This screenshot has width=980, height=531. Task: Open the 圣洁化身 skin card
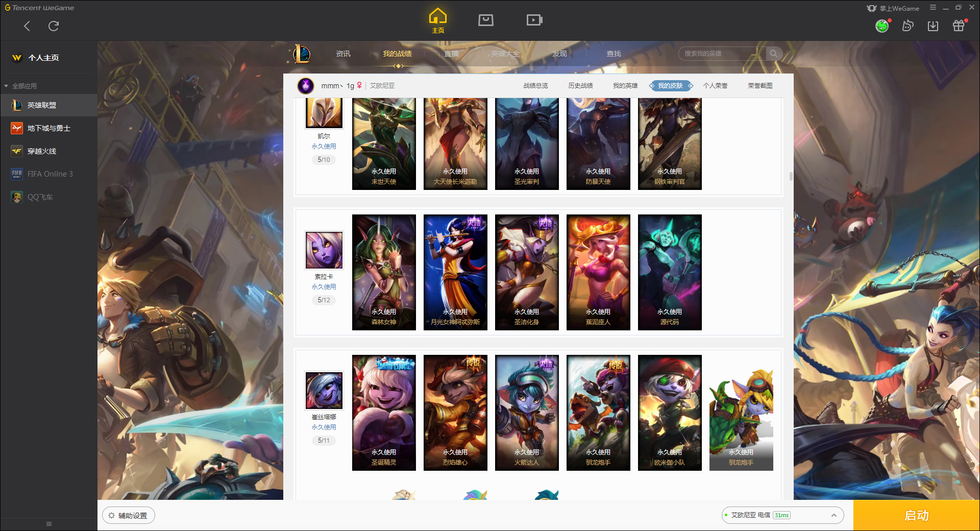[527, 272]
